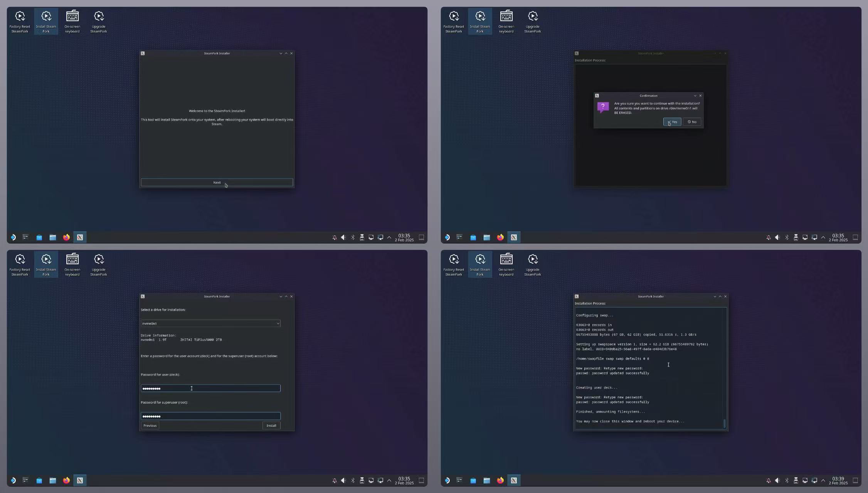The width and height of the screenshot is (868, 493).
Task: Open the application launcher on the Welcome desktop taskbar
Action: click(13, 237)
